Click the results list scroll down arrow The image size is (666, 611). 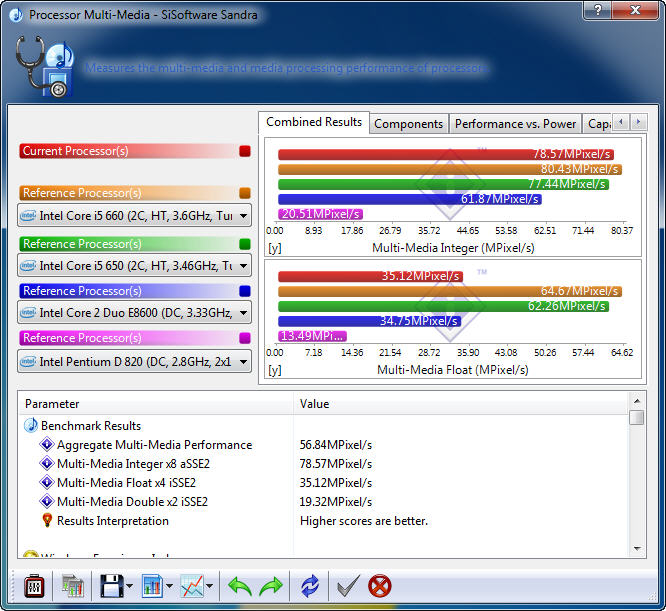(637, 549)
